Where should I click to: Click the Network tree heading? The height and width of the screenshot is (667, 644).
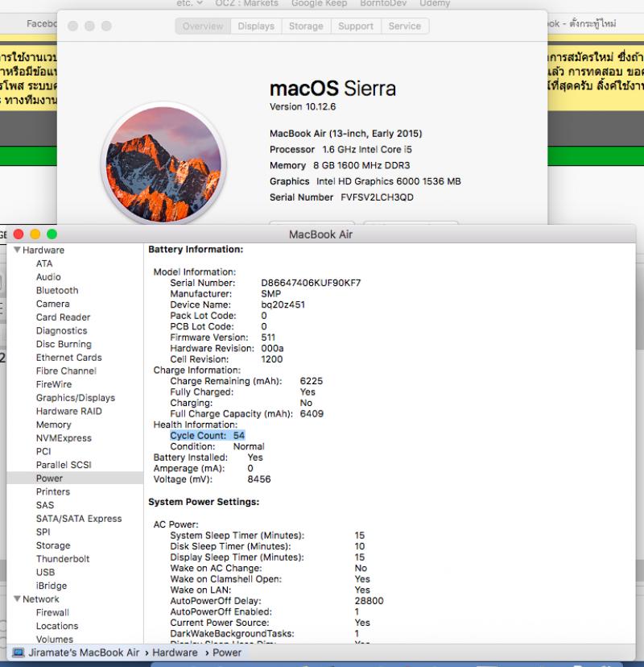click(41, 599)
